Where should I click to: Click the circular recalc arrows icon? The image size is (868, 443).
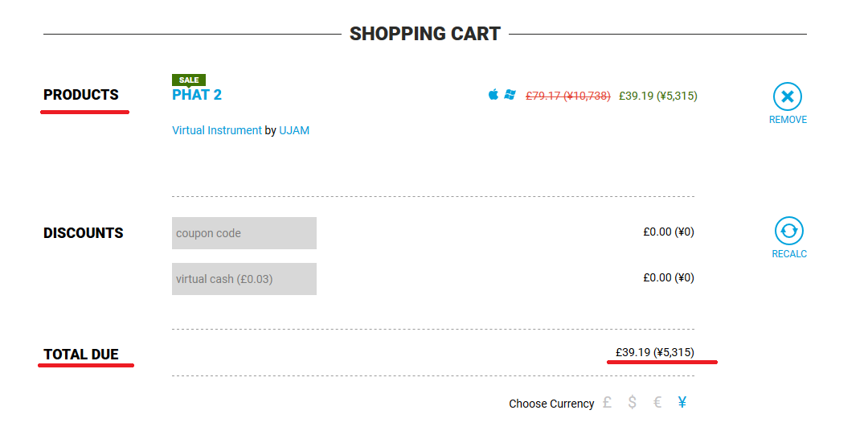(x=789, y=231)
